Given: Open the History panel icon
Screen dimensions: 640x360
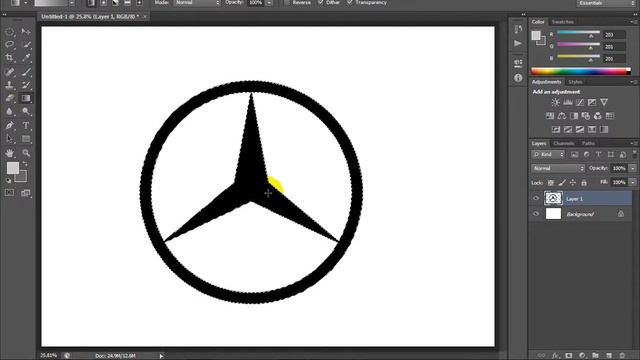Looking at the screenshot, I should [518, 29].
